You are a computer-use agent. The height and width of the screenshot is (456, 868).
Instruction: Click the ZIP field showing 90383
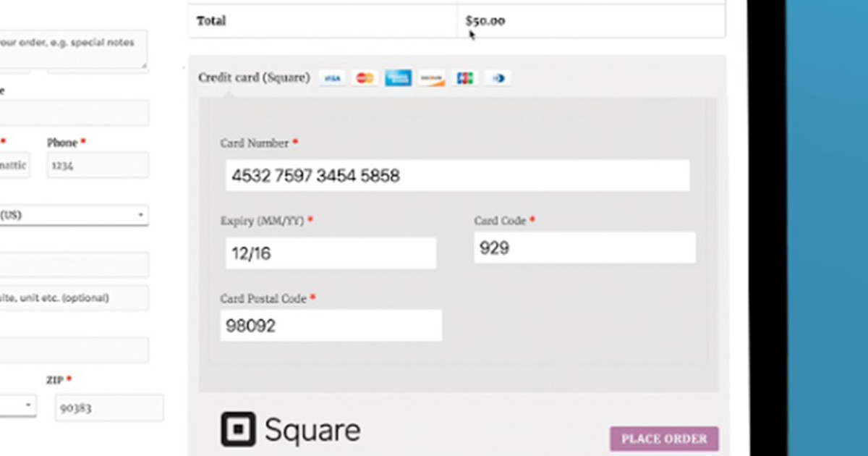[109, 408]
